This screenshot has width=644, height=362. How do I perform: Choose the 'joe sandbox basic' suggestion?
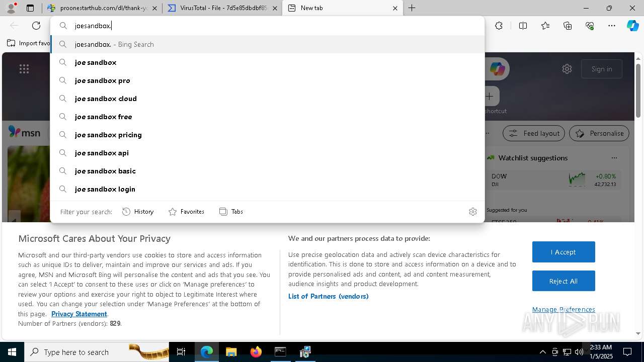tap(267, 171)
